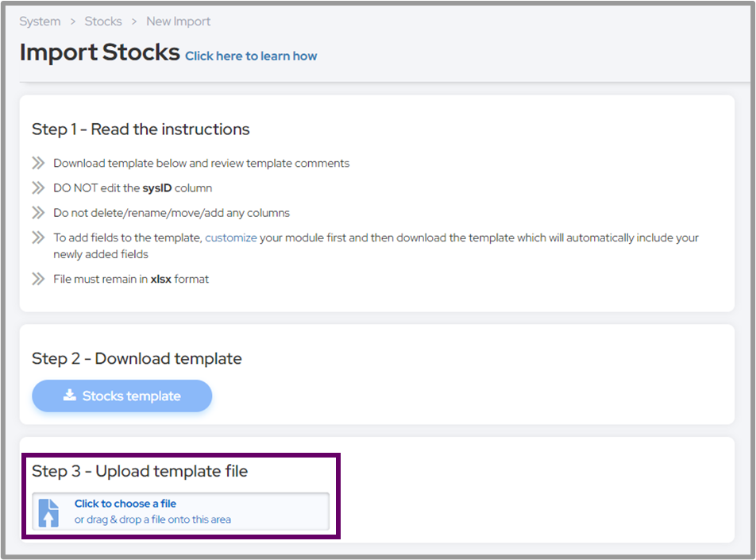This screenshot has height=560, width=756.
Task: Click the chevron bullet beside "Download template below"
Action: [x=38, y=163]
